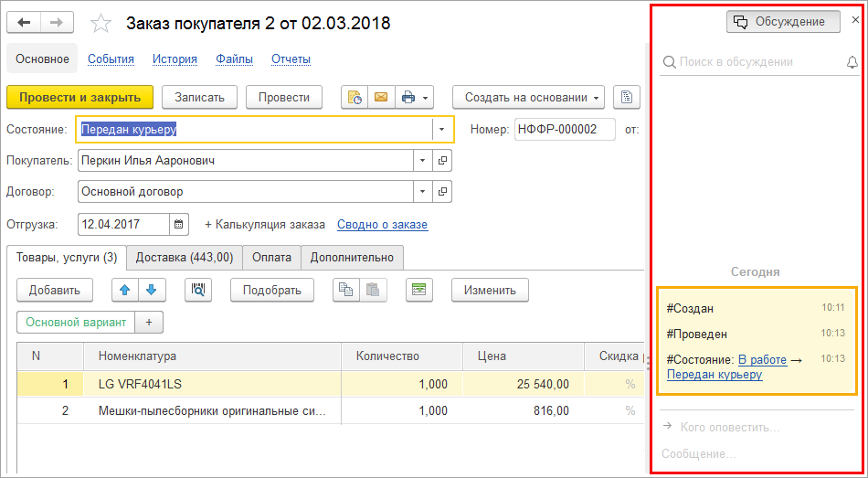Toggle the Обсуждение discussion panel button
This screenshot has width=868, height=478.
(783, 22)
